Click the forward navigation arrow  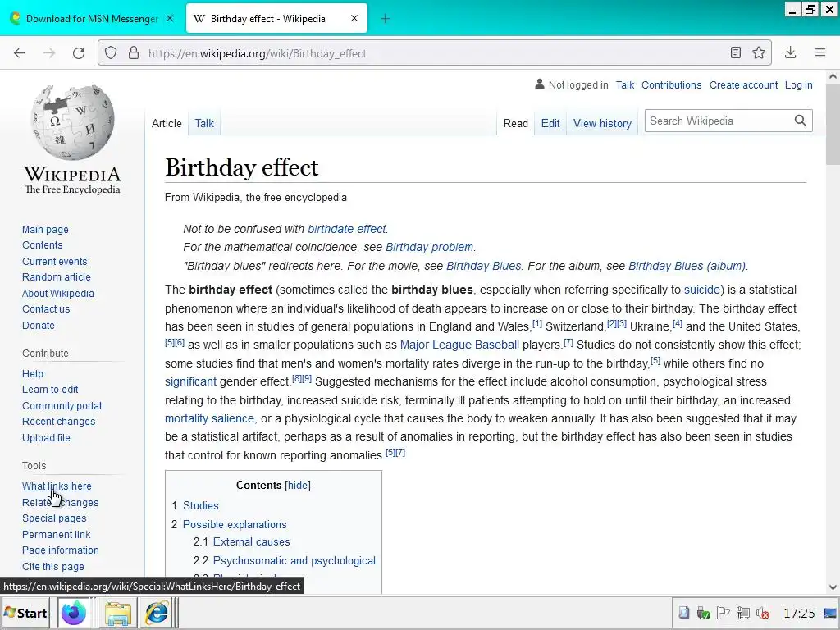[49, 53]
